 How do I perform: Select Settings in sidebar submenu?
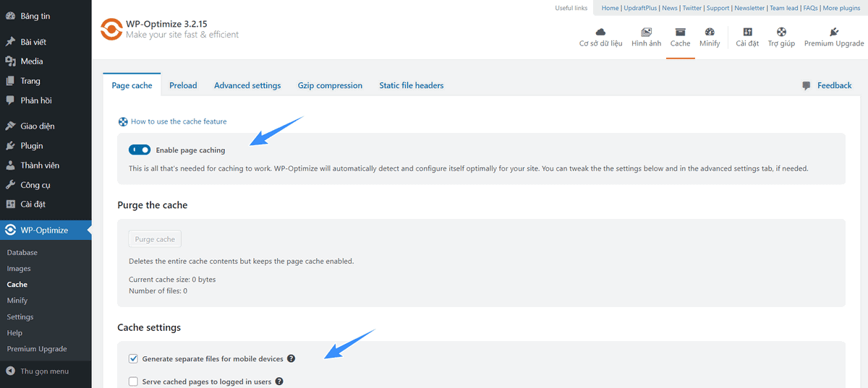coord(20,317)
